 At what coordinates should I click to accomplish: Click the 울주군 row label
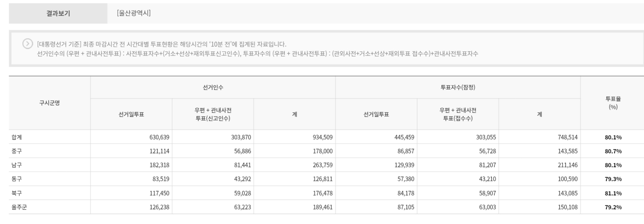pos(19,207)
